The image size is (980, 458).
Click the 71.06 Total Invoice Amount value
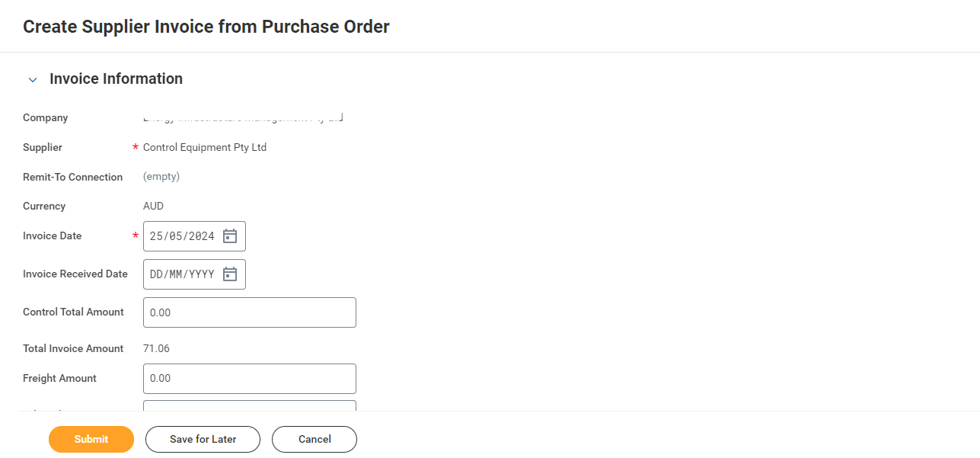(x=156, y=349)
